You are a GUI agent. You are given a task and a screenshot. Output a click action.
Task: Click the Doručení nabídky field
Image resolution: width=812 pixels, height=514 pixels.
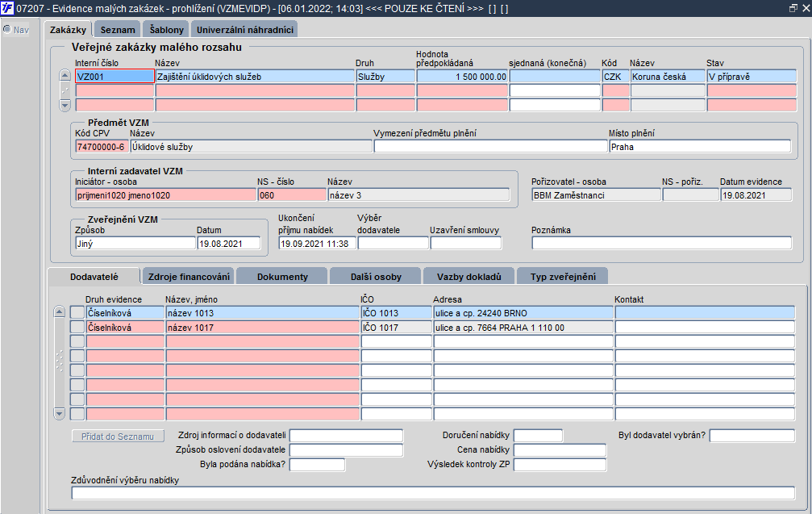[x=538, y=435]
